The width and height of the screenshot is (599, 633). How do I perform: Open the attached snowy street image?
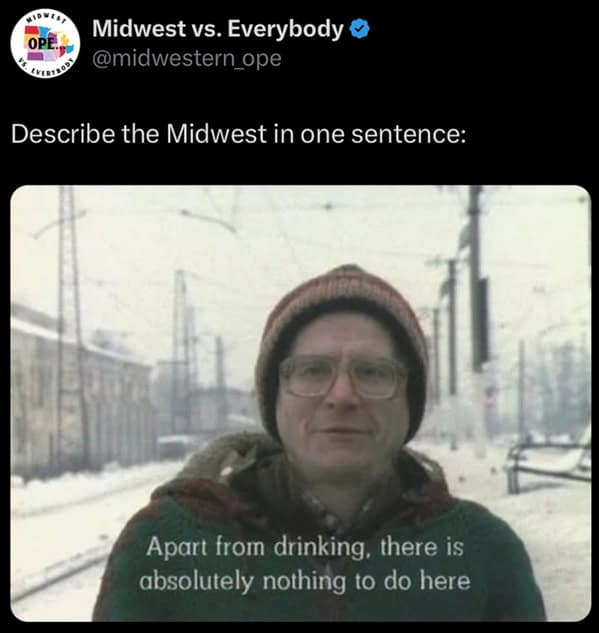point(300,403)
